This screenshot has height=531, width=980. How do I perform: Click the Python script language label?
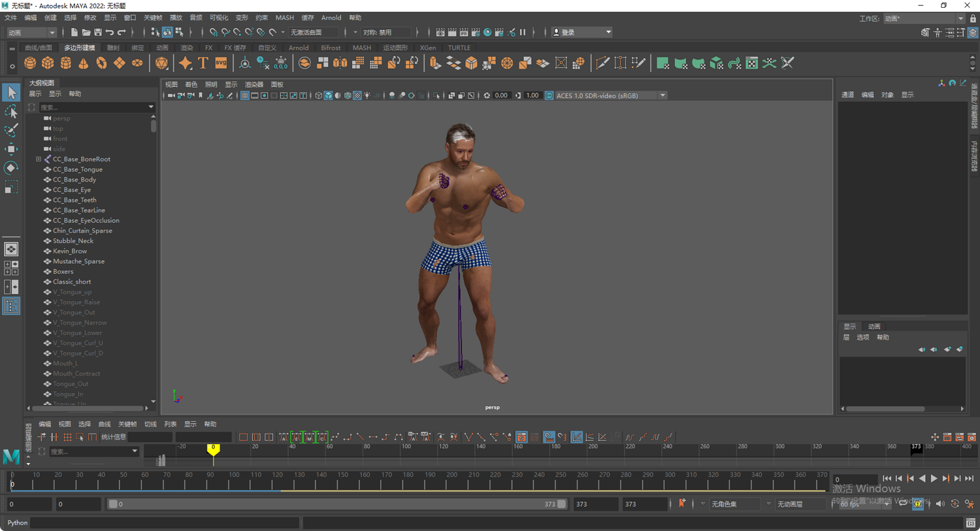(18, 523)
